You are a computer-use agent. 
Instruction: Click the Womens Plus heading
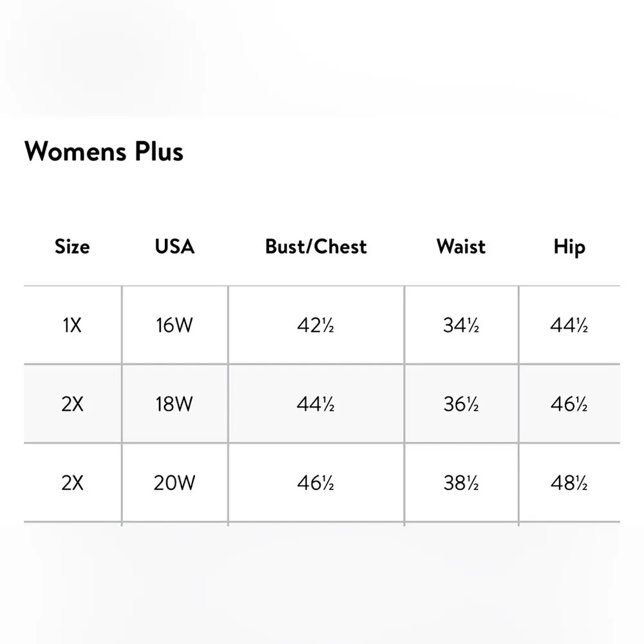[x=104, y=152]
